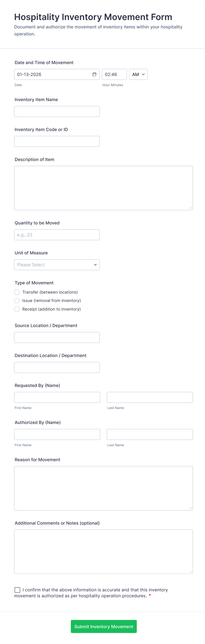The image size is (205, 644).
Task: Click the Hour Minutes time field
Action: (x=114, y=74)
